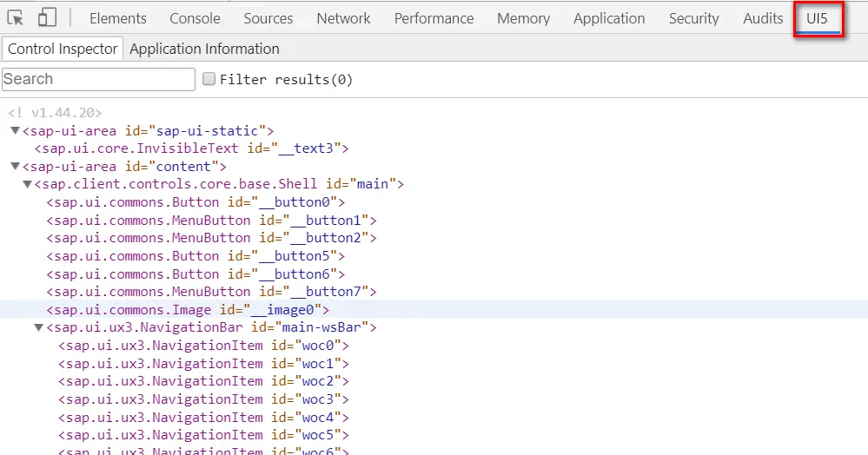The image size is (868, 455).
Task: Toggle the device toolbar icon
Action: 47,17
